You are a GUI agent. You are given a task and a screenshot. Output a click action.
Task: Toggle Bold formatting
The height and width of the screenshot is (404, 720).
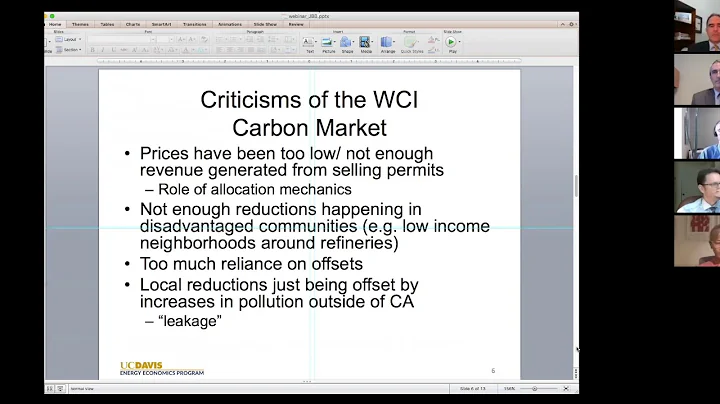(x=92, y=50)
